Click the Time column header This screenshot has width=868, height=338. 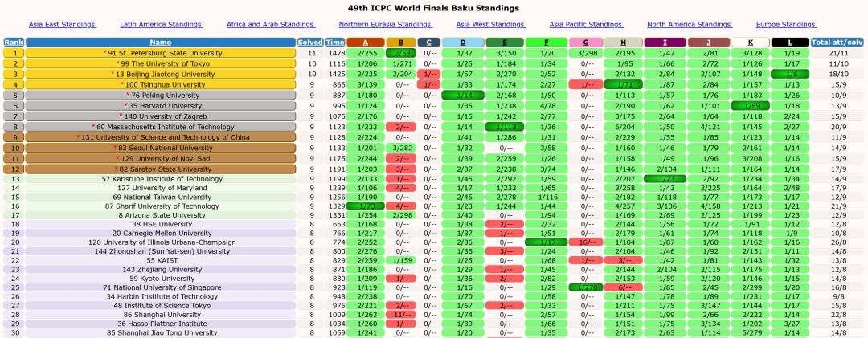(x=335, y=43)
